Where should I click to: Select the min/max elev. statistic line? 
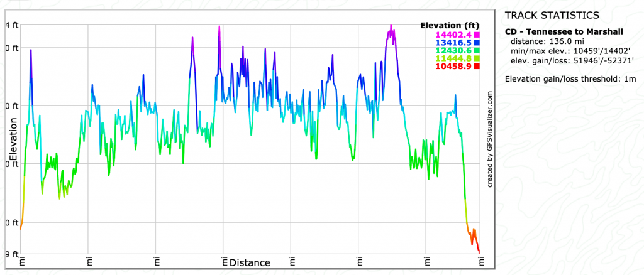click(x=572, y=51)
